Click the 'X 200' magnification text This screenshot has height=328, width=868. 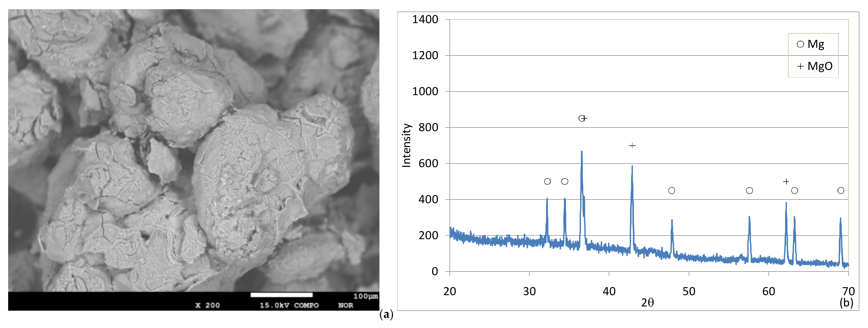(208, 305)
